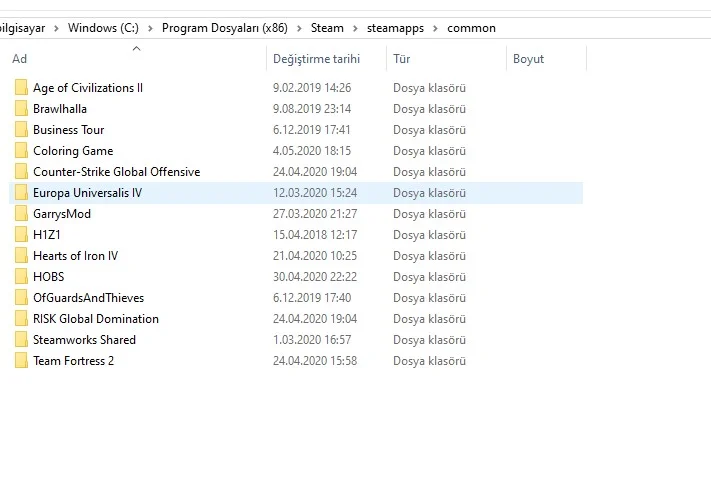Expand the chevron before Windows (C:) breadcrumb
Screen dimensions: 711x483
tap(56, 29)
